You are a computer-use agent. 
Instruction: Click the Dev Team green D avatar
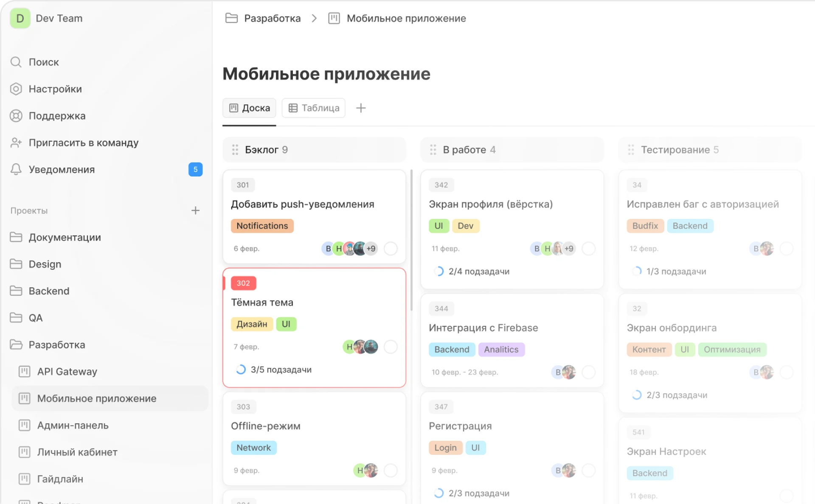(20, 18)
